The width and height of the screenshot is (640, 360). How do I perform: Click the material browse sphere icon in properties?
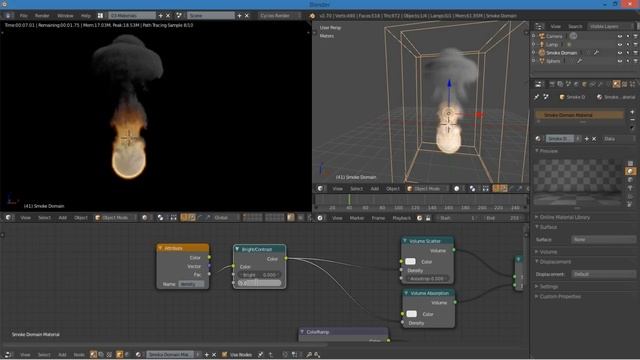[538, 139]
